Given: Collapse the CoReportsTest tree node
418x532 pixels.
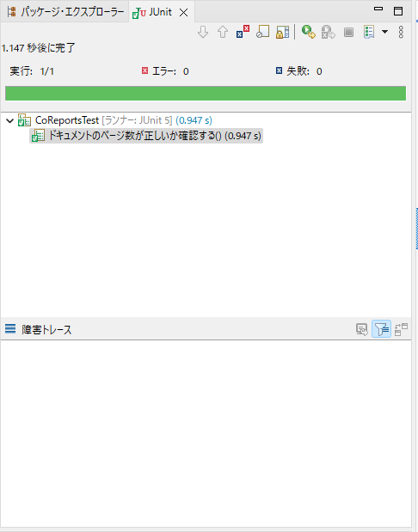Looking at the screenshot, I should 9,120.
